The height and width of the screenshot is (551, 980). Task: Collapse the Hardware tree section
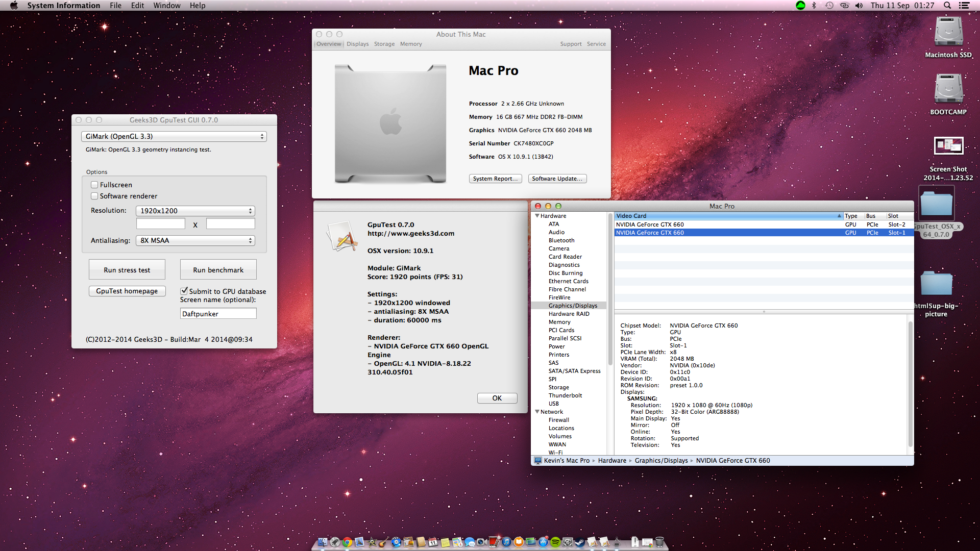(x=537, y=216)
